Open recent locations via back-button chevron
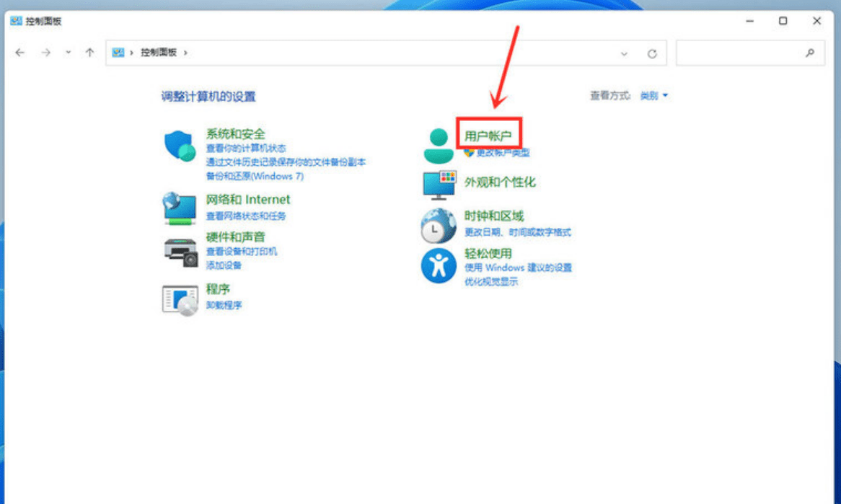This screenshot has width=841, height=504. [68, 52]
